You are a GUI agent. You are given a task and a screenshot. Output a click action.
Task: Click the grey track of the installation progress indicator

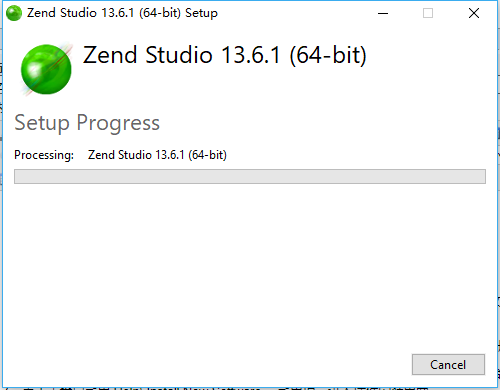(x=250, y=176)
